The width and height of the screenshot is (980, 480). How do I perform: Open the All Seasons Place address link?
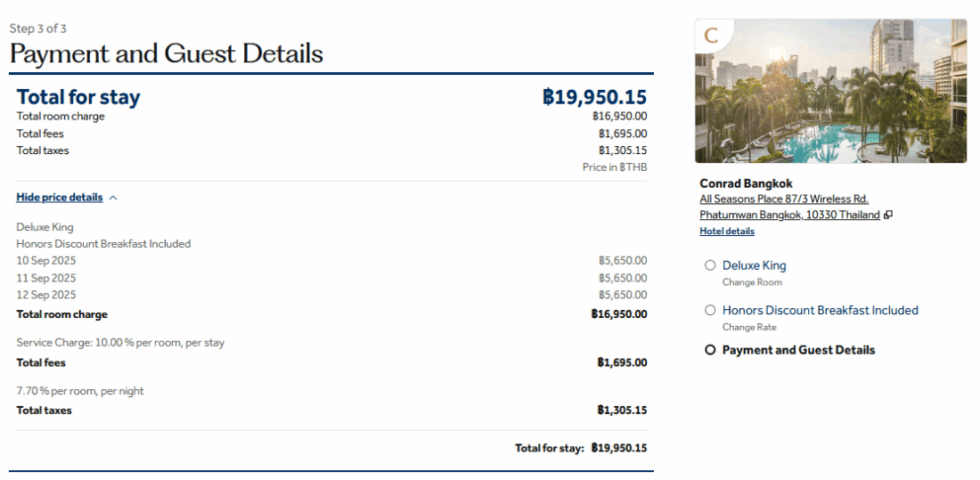coord(784,199)
